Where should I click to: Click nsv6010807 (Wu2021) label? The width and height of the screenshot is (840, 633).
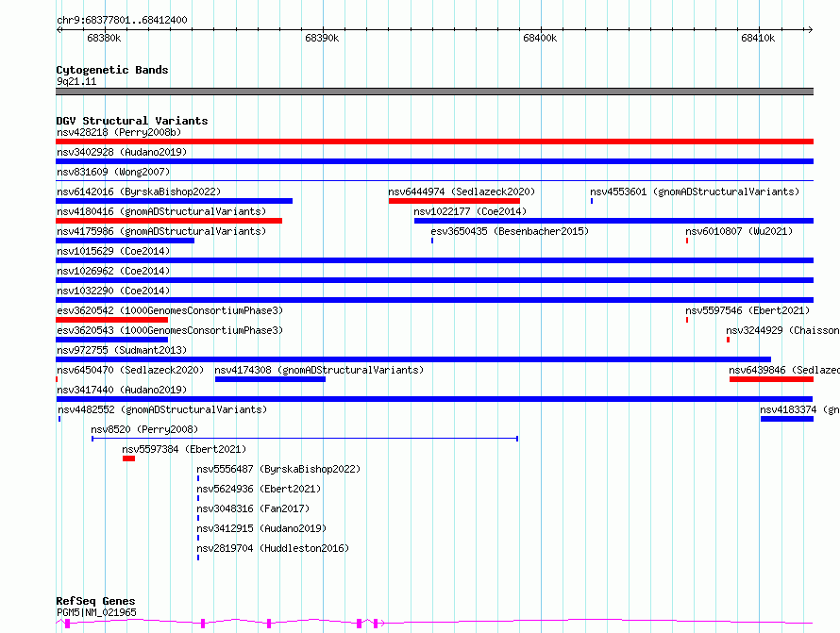(739, 231)
